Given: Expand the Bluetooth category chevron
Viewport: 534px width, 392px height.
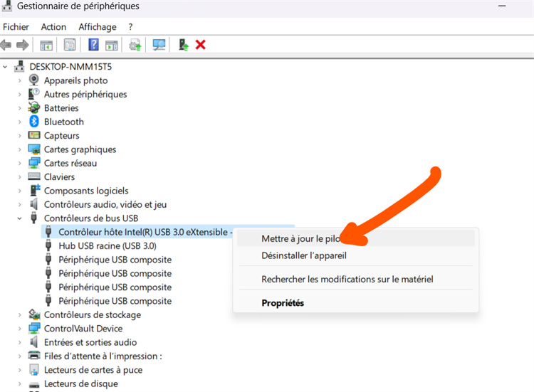Looking at the screenshot, I should tap(19, 122).
